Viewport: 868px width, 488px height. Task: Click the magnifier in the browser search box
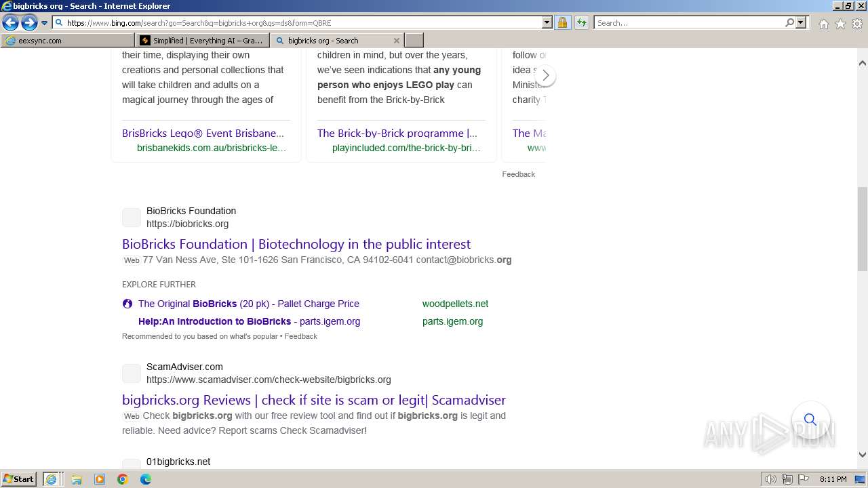pyautogui.click(x=789, y=23)
